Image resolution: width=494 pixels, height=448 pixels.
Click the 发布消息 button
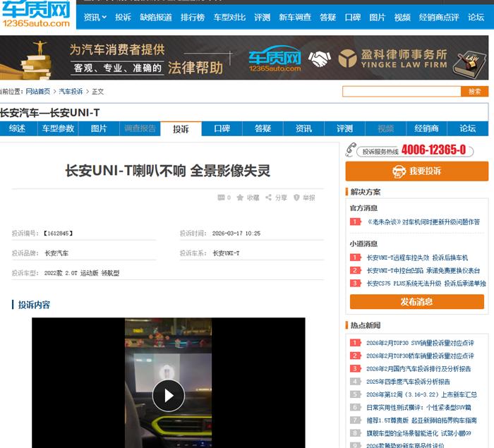pyautogui.click(x=416, y=301)
